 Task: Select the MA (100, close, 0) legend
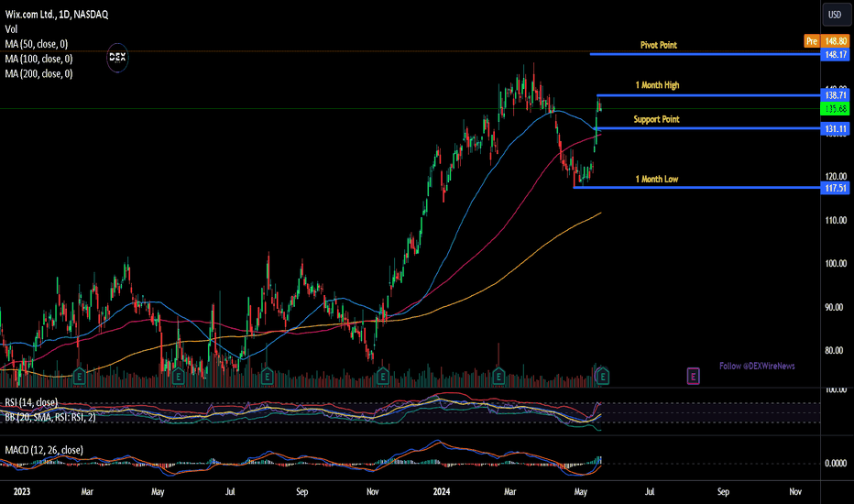pos(38,59)
